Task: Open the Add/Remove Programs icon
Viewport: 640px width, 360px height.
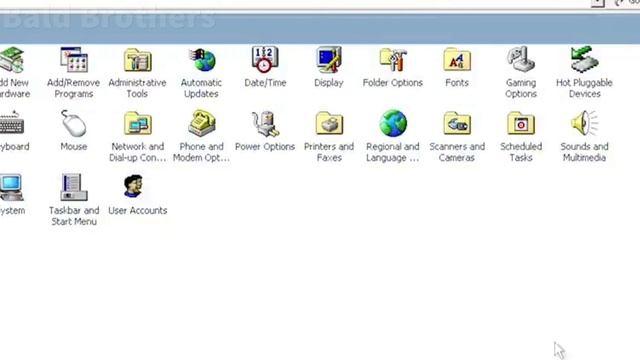Action: pos(74,60)
